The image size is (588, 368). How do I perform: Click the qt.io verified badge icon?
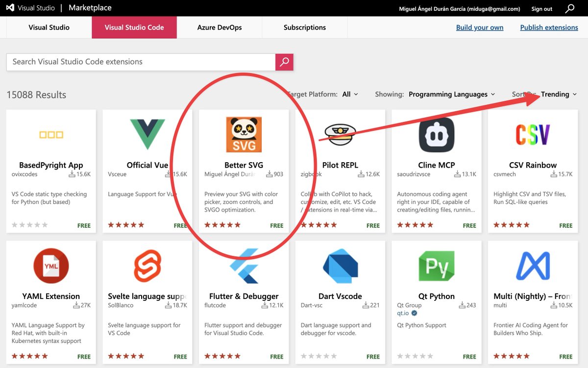pos(414,313)
